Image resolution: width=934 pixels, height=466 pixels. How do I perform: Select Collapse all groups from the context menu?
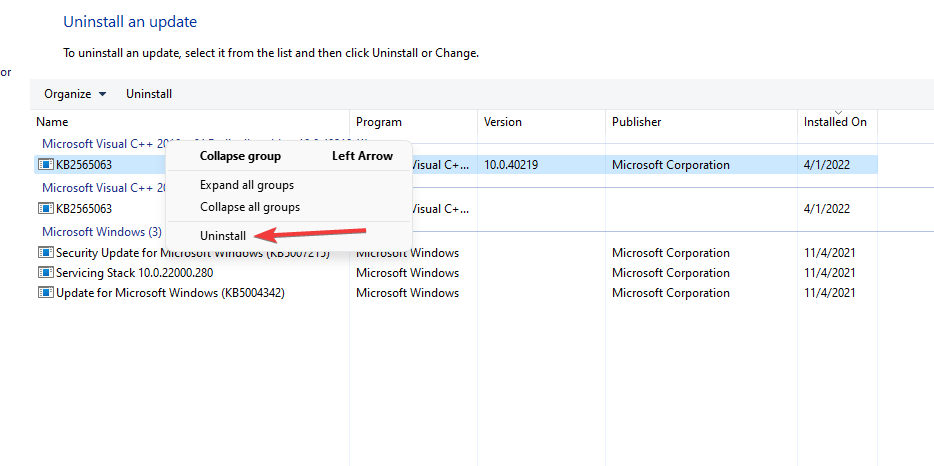[250, 207]
